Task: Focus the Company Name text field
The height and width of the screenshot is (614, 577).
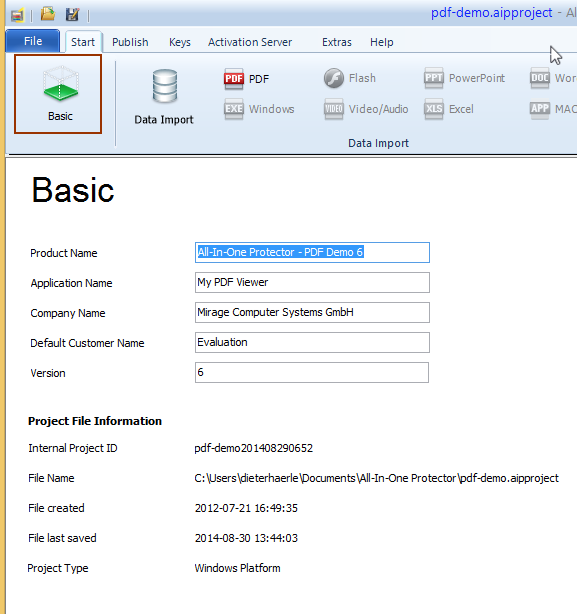Action: point(312,312)
